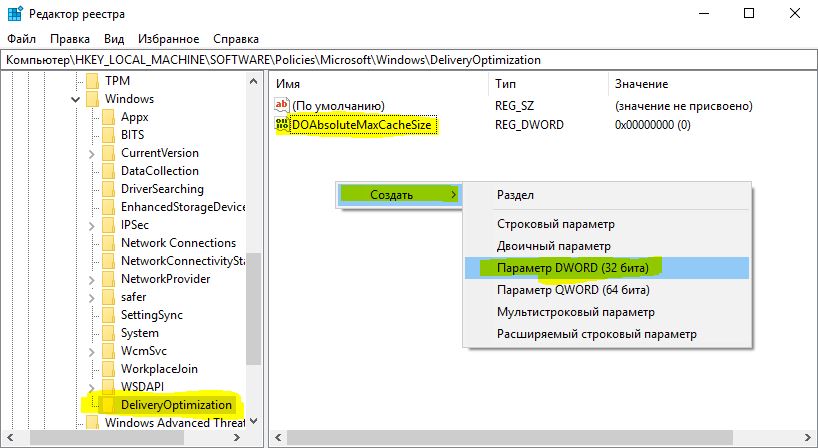
Task: Select the DOAbsoluteMaxCacheSize value name
Action: [x=362, y=125]
